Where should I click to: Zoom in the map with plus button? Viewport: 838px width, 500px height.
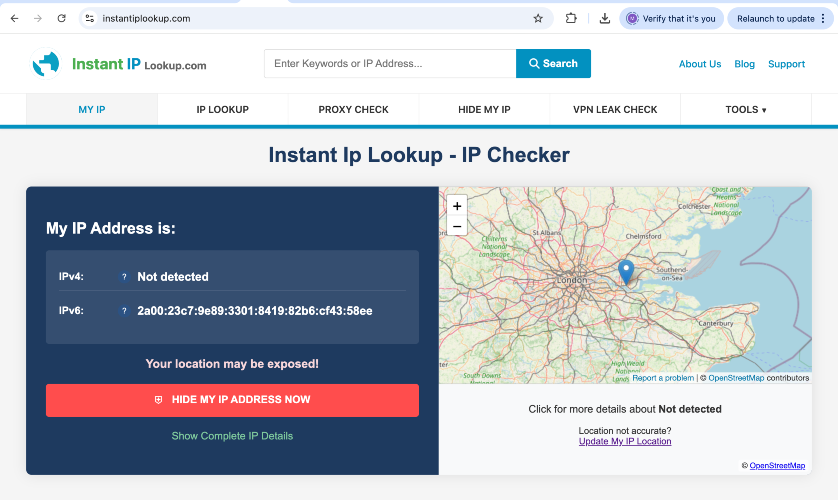click(457, 206)
